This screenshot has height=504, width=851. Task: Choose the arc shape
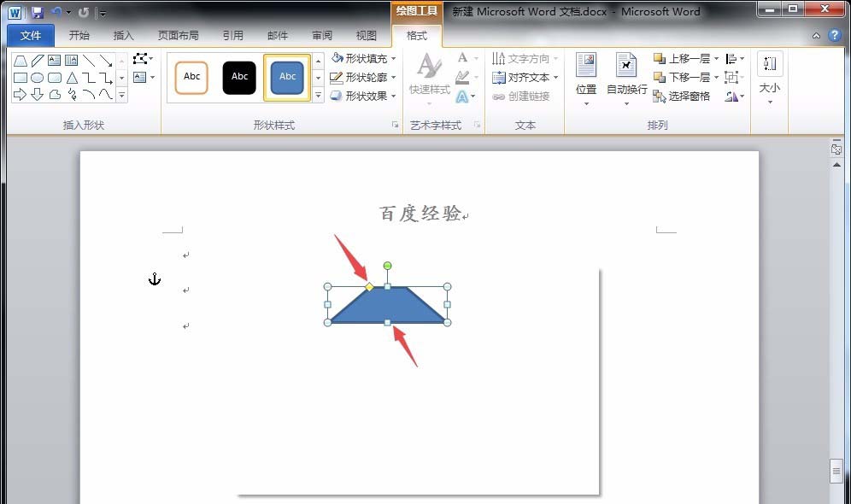tap(89, 95)
